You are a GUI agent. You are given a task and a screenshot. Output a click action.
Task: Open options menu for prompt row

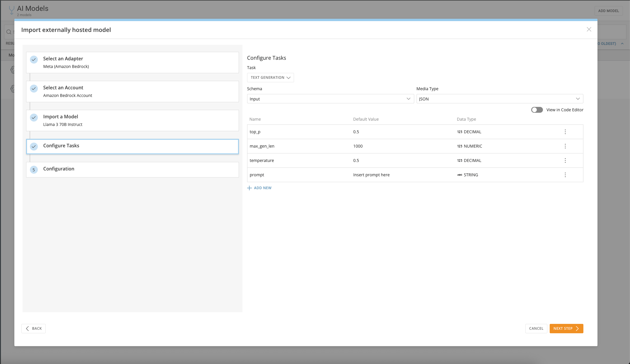[x=565, y=175]
